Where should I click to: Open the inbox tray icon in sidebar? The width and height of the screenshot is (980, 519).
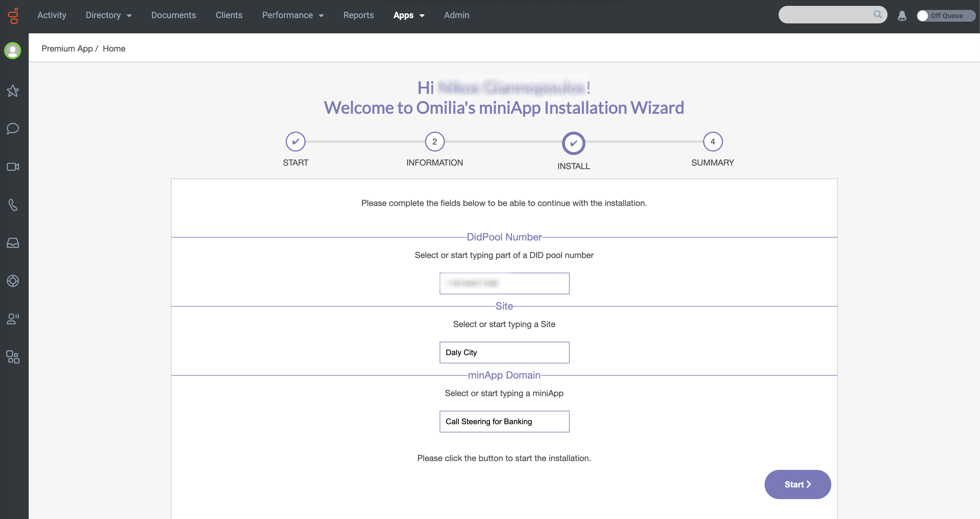[13, 243]
